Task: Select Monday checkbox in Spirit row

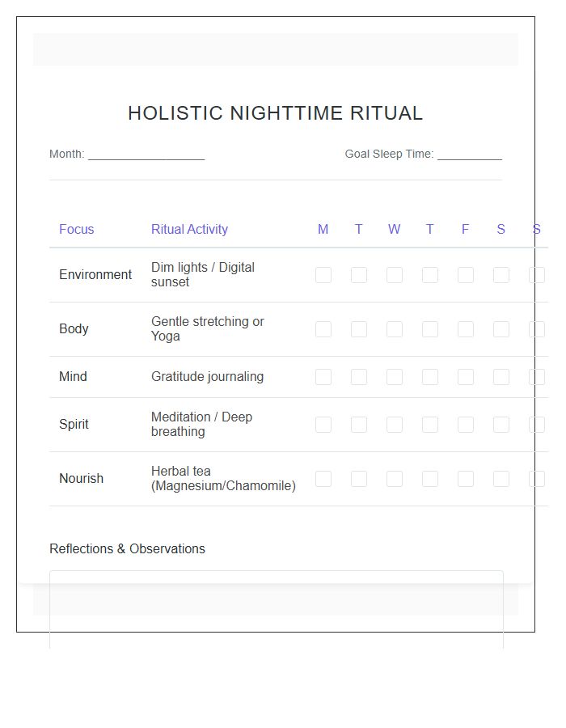Action: click(323, 425)
